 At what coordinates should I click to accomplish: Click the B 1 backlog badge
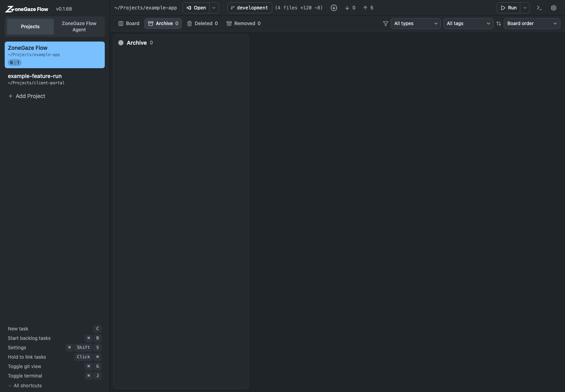point(15,62)
